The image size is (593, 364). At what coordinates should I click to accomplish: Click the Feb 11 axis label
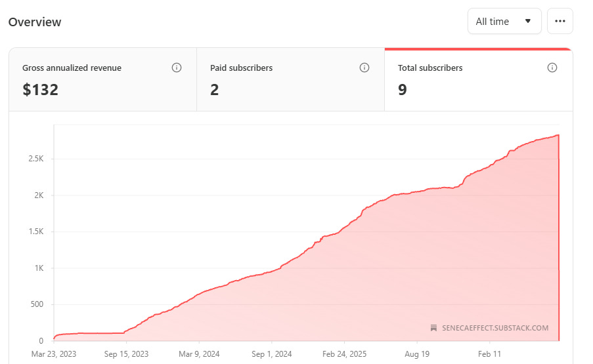(489, 354)
